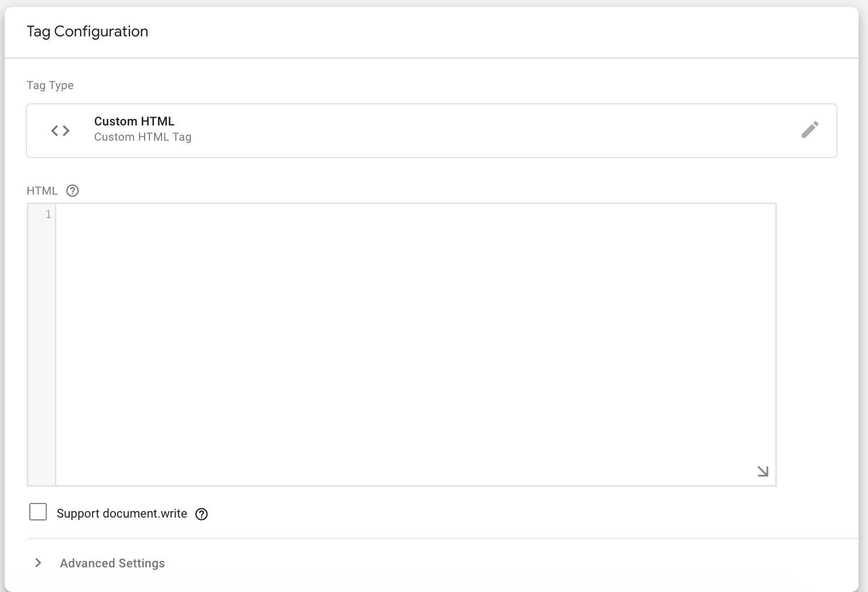Click the editor resize arrow handle
The width and height of the screenshot is (868, 592).
763,471
